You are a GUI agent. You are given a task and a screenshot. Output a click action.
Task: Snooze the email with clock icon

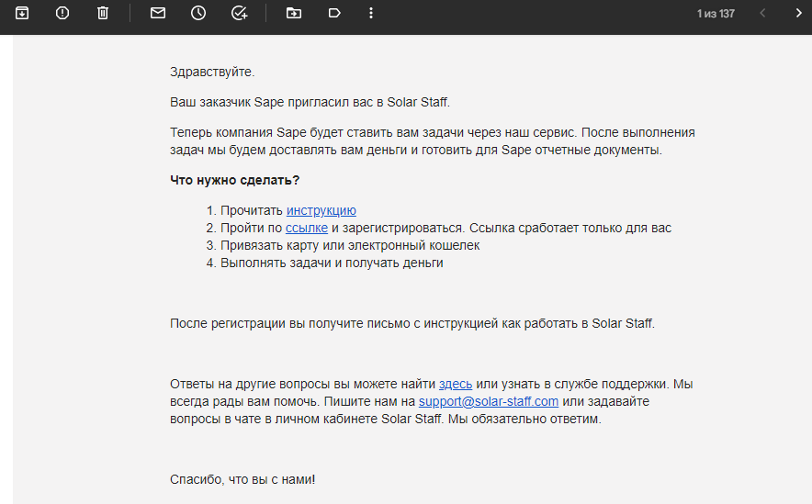198,13
